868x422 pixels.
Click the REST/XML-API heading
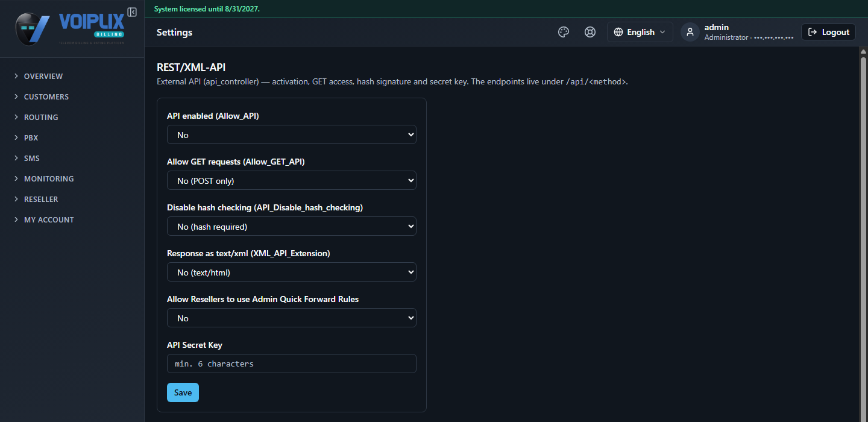point(191,68)
